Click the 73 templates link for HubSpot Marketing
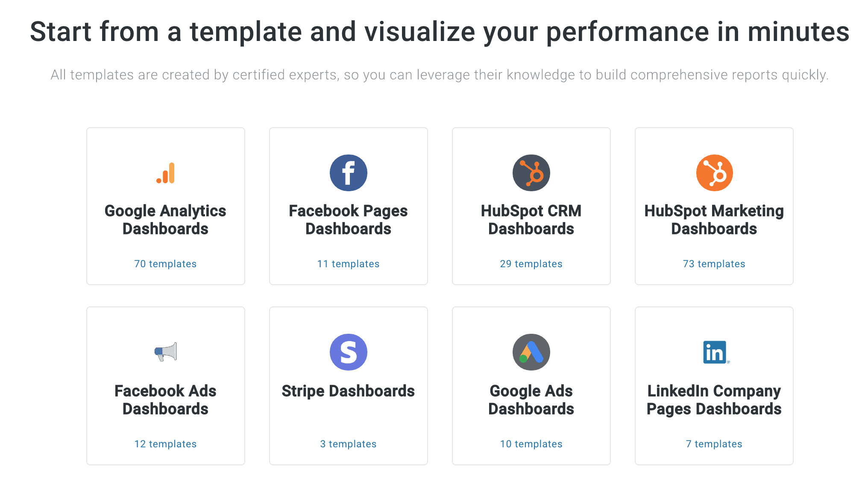 tap(714, 263)
